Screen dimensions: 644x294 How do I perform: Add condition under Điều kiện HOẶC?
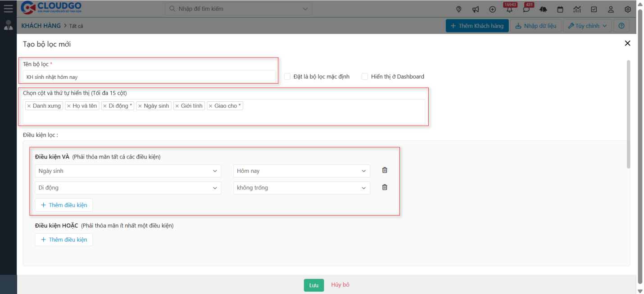(64, 240)
